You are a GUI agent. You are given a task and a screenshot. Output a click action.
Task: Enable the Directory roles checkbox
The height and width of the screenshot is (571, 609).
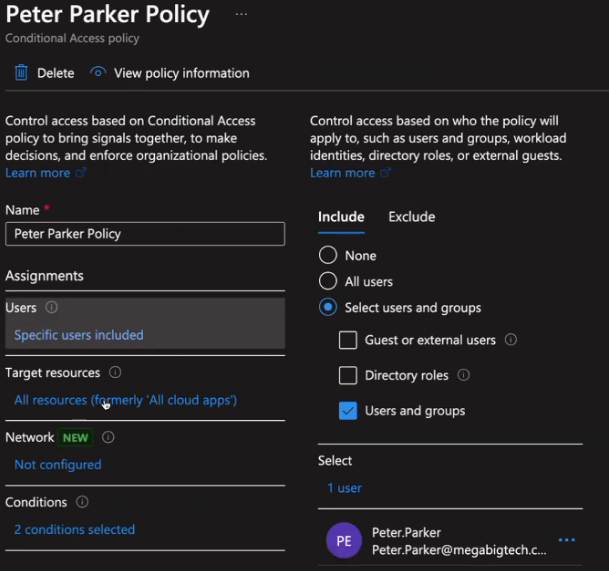tap(348, 376)
